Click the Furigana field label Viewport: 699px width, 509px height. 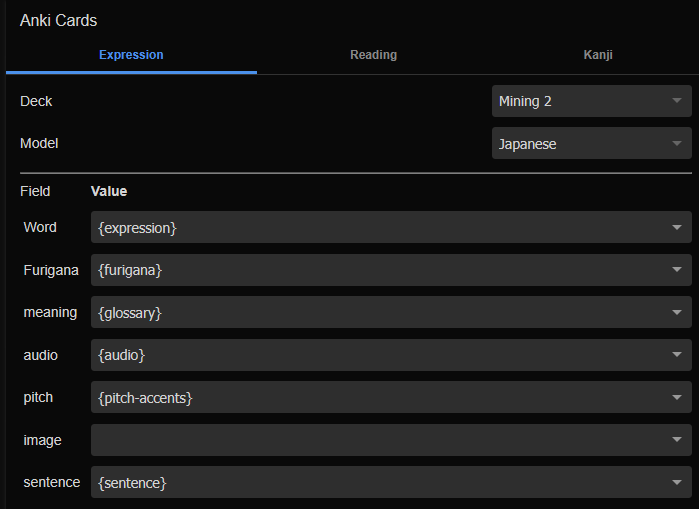pos(51,270)
